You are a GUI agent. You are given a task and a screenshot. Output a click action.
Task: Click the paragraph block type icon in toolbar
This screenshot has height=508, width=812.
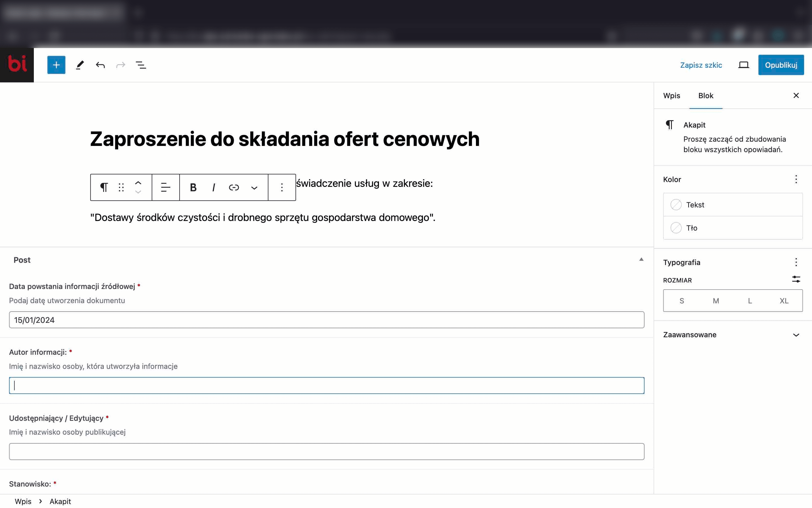pyautogui.click(x=104, y=187)
